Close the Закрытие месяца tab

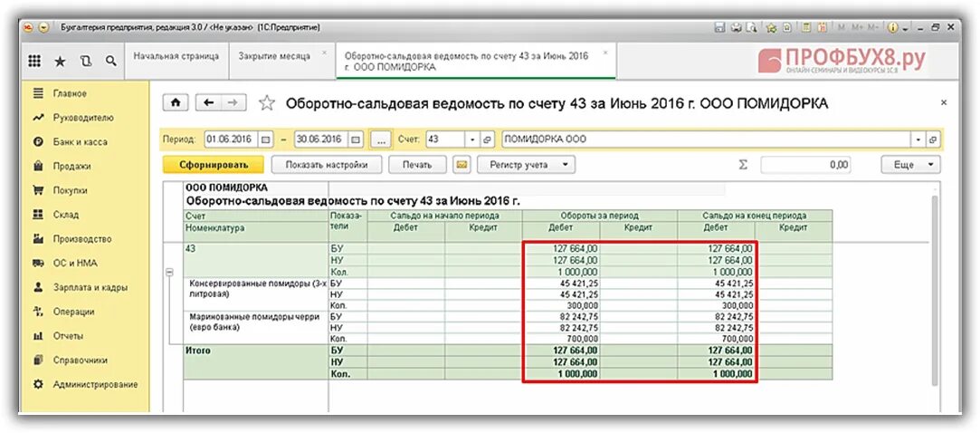[x=324, y=53]
